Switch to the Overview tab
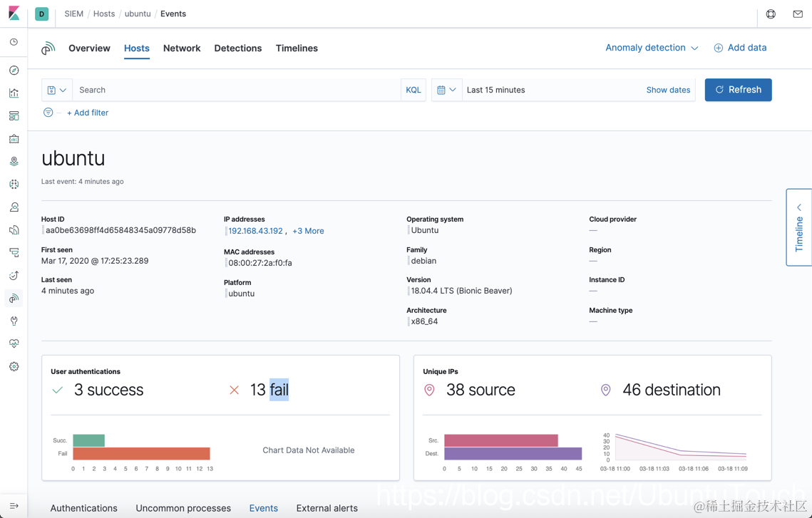The height and width of the screenshot is (518, 812). pyautogui.click(x=90, y=48)
